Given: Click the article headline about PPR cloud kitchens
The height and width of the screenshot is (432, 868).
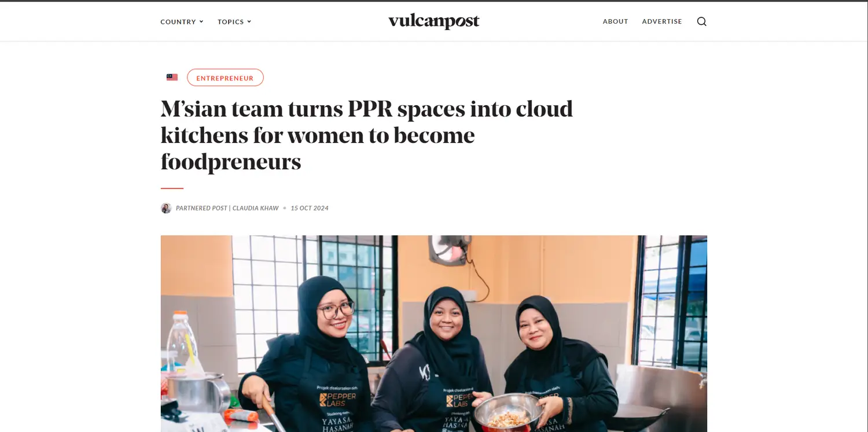Looking at the screenshot, I should coord(367,135).
